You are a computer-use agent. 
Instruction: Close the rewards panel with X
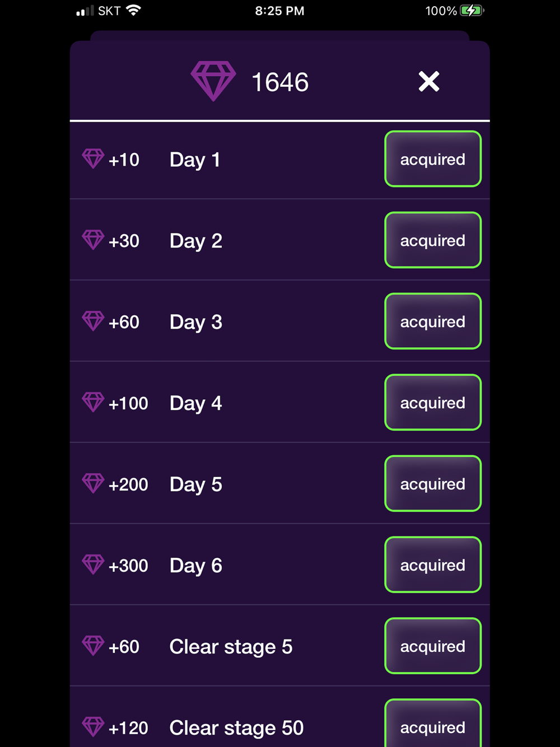point(429,82)
